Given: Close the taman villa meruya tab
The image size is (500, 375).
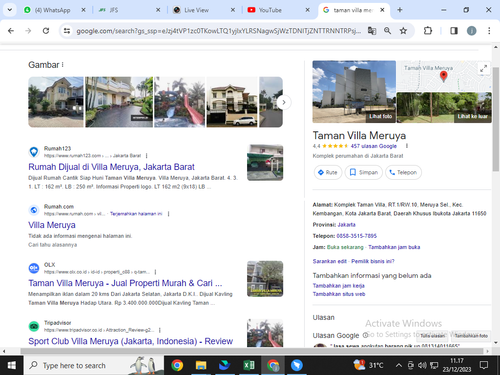Looking at the screenshot, I should (x=382, y=10).
